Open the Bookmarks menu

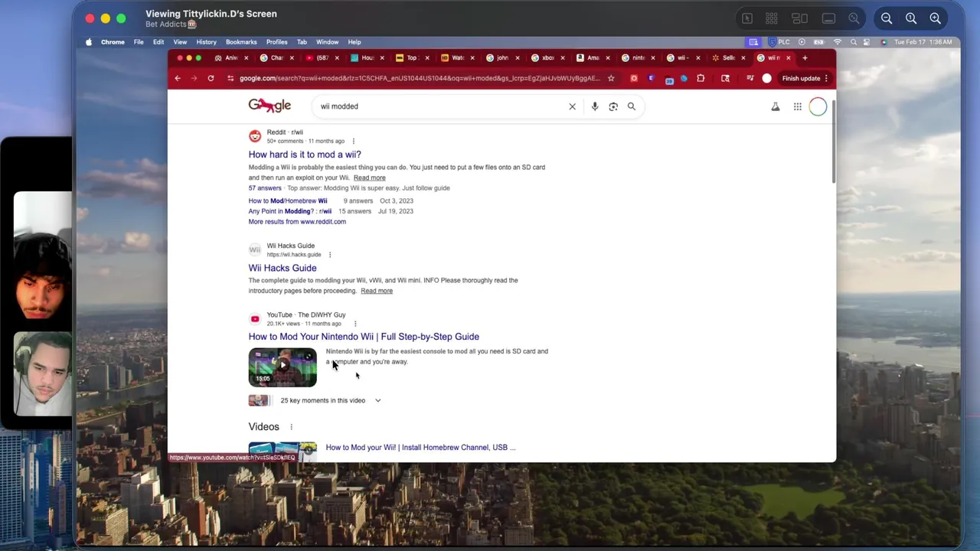tap(241, 42)
